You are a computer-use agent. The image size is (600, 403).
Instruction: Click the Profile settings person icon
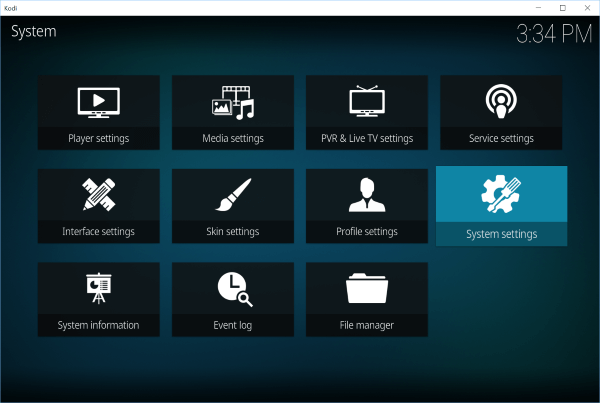(367, 194)
